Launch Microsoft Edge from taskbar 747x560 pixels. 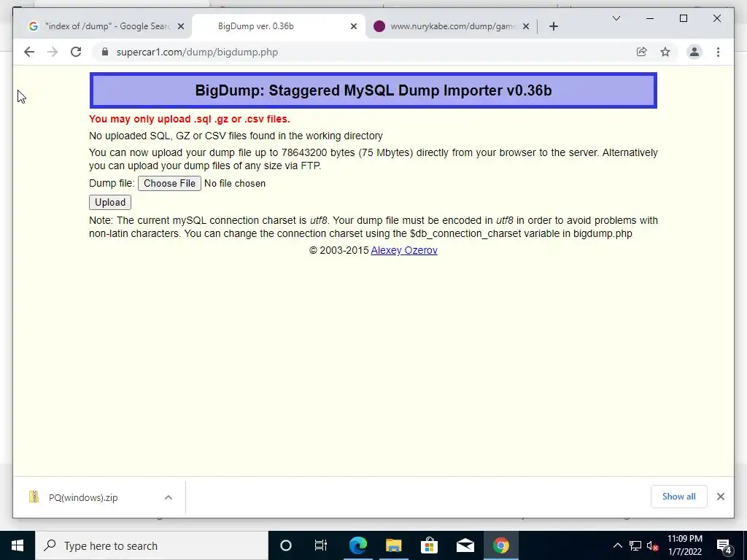pyautogui.click(x=357, y=545)
